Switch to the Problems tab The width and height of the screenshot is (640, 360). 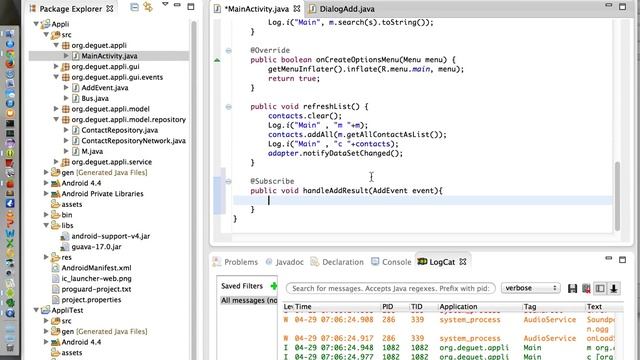[236, 262]
